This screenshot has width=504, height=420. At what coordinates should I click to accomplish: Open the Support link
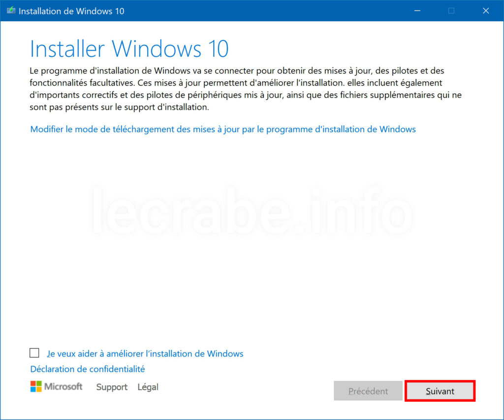point(112,387)
